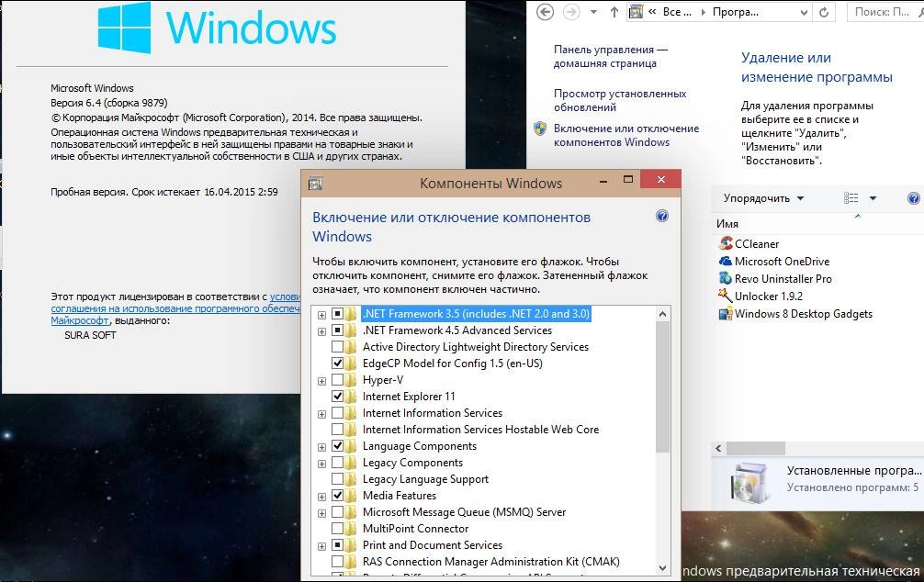The image size is (924, 582).
Task: Click the refresh button beside address bar
Action: (824, 12)
